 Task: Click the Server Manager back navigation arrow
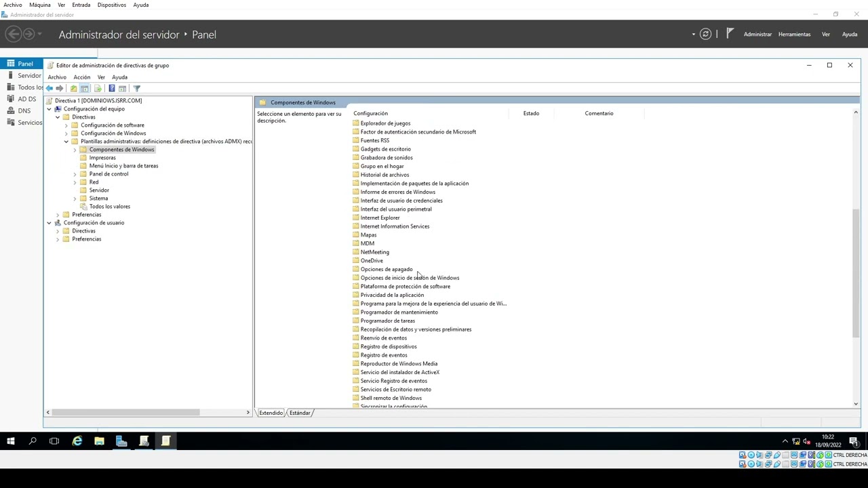click(x=13, y=34)
